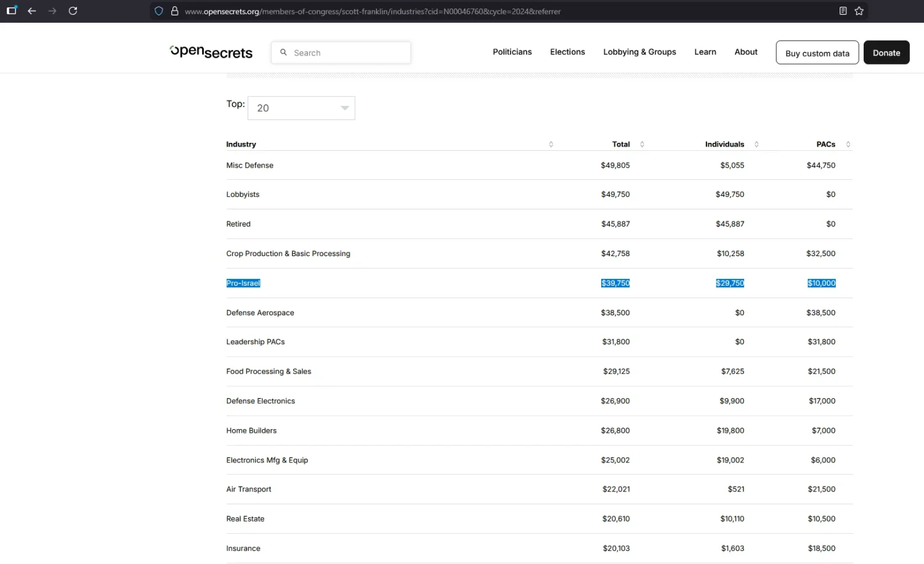This screenshot has width=924, height=564.
Task: Click the Air Transport row label
Action: 249,489
